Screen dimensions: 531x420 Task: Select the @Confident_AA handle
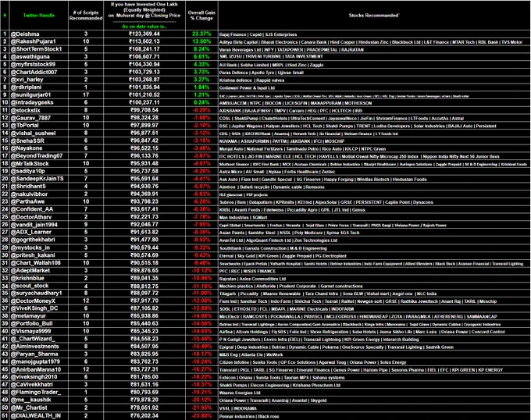[x=32, y=209]
